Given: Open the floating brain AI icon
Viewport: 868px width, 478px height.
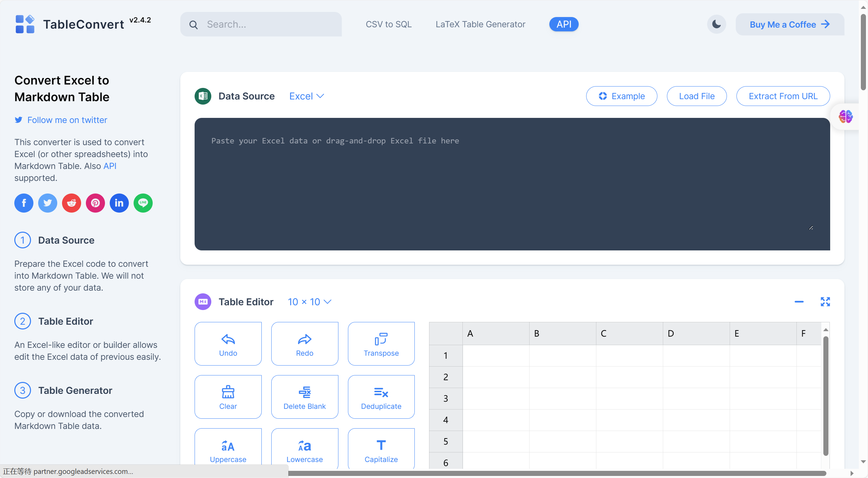Looking at the screenshot, I should coord(846,117).
